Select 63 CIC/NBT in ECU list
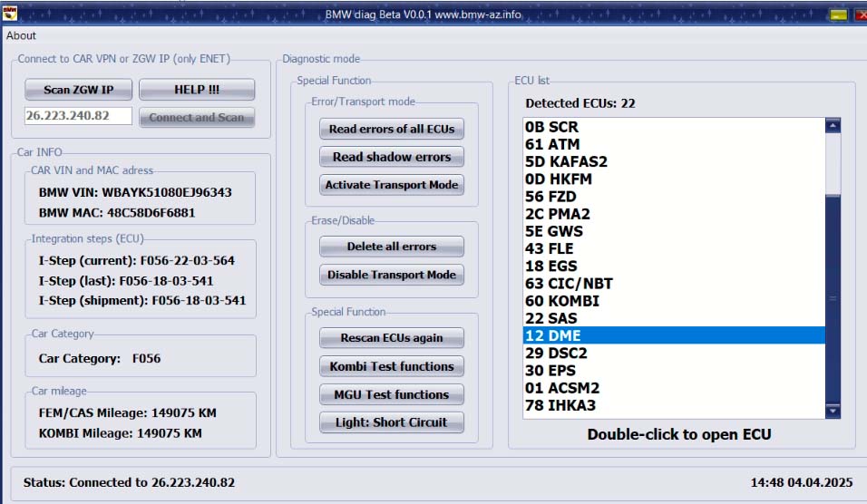 pyautogui.click(x=674, y=284)
